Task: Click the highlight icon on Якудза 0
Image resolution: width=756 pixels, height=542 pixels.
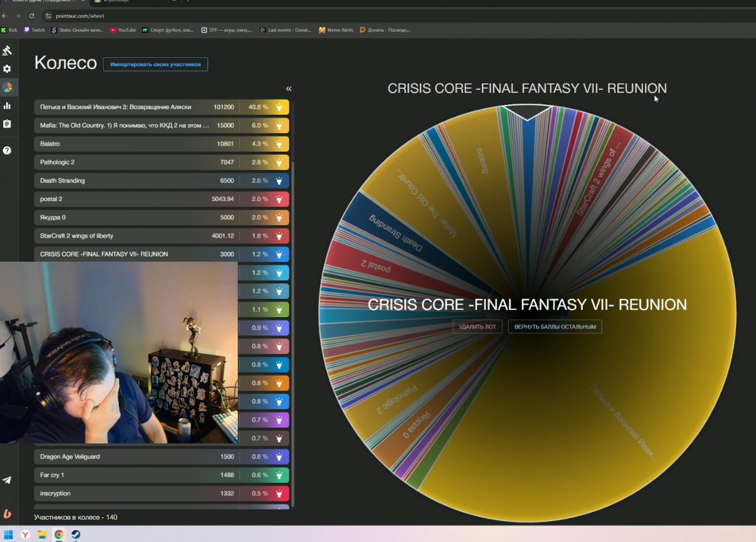Action: pos(279,217)
